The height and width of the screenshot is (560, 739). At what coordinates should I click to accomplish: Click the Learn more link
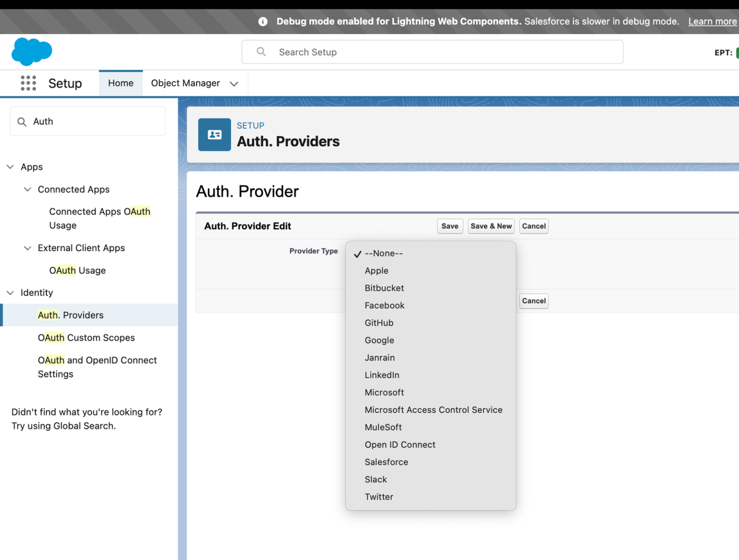(713, 21)
